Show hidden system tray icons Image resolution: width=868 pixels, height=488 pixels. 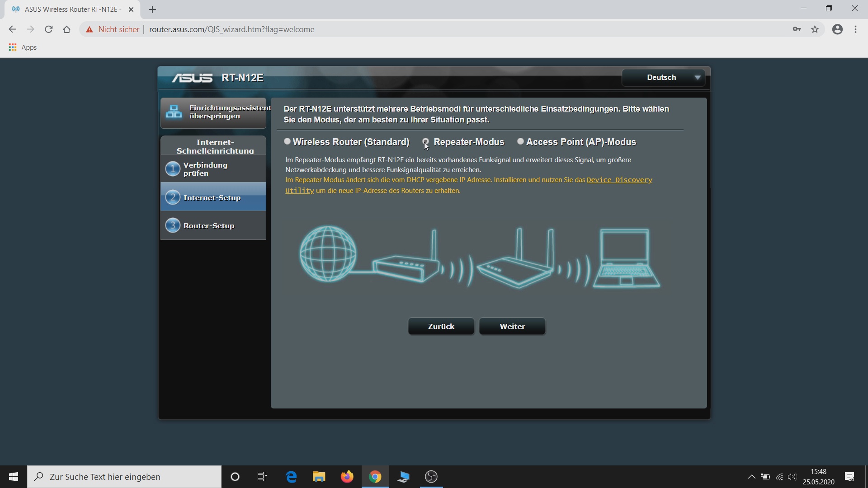point(751,477)
